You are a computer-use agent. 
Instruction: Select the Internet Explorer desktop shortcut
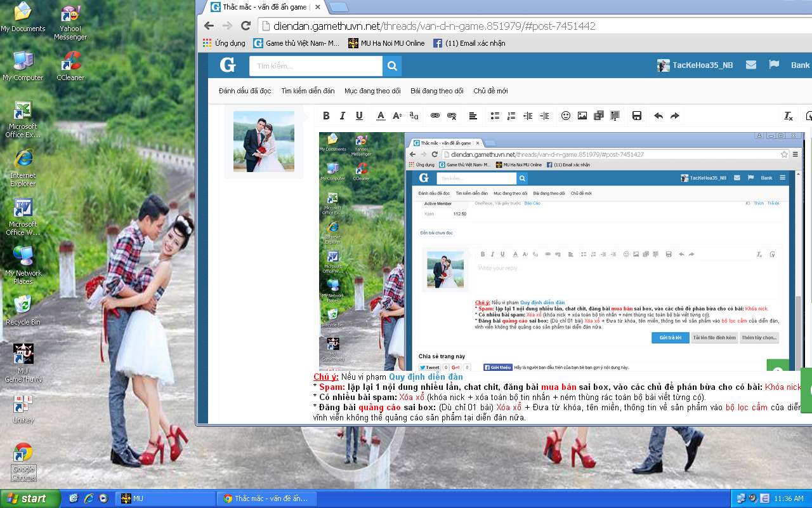pyautogui.click(x=23, y=168)
